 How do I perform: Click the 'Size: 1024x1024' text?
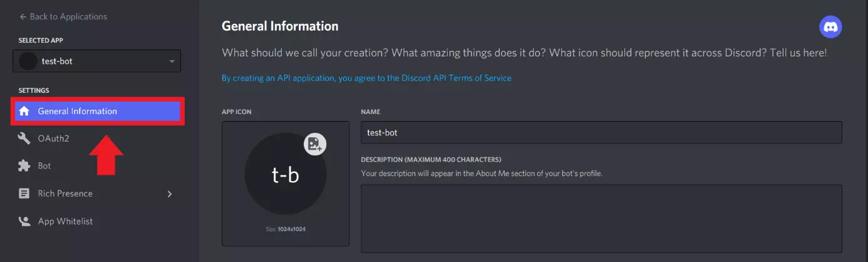coord(285,229)
